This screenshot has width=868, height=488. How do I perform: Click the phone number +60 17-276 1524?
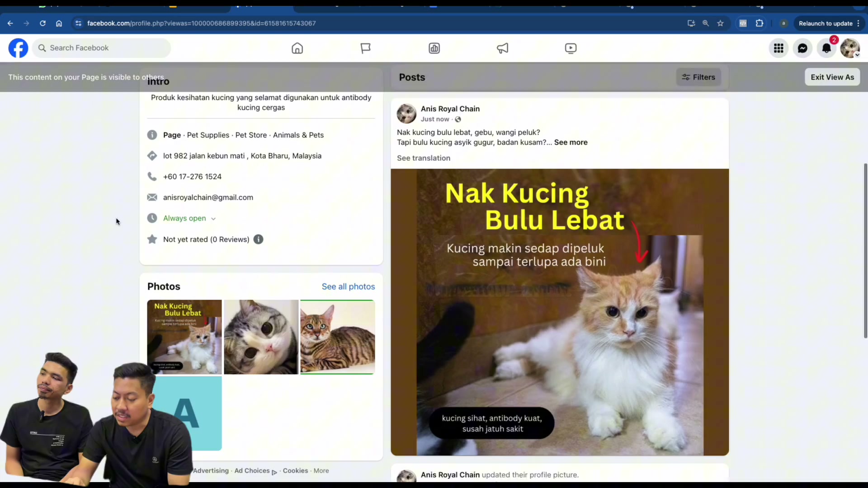(192, 177)
